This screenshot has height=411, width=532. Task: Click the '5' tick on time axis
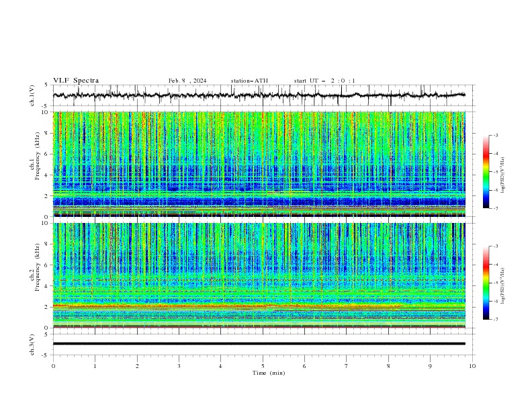pos(263,366)
